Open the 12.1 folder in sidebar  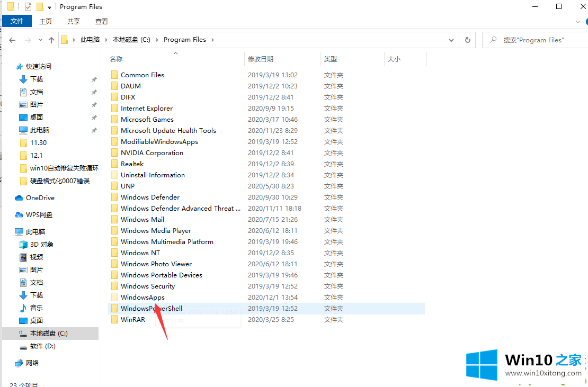[36, 156]
